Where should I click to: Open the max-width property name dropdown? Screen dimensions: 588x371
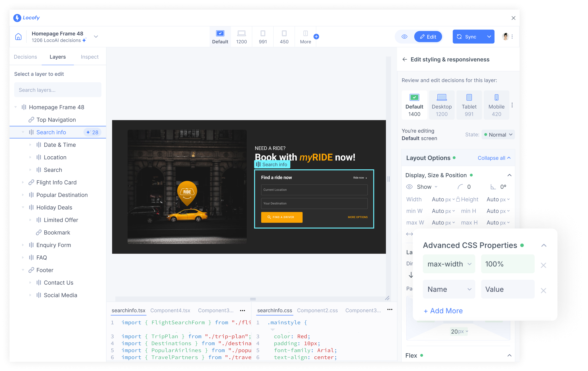(x=449, y=264)
